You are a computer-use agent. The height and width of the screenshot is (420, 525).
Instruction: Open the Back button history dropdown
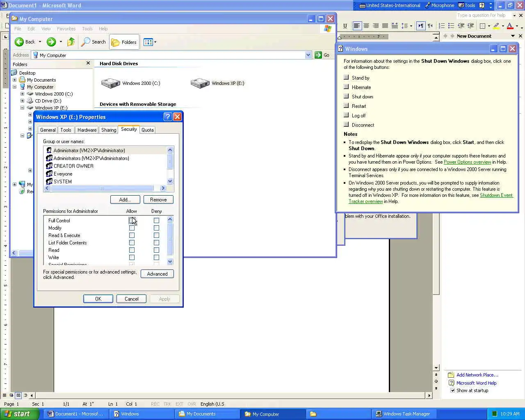[x=40, y=42]
